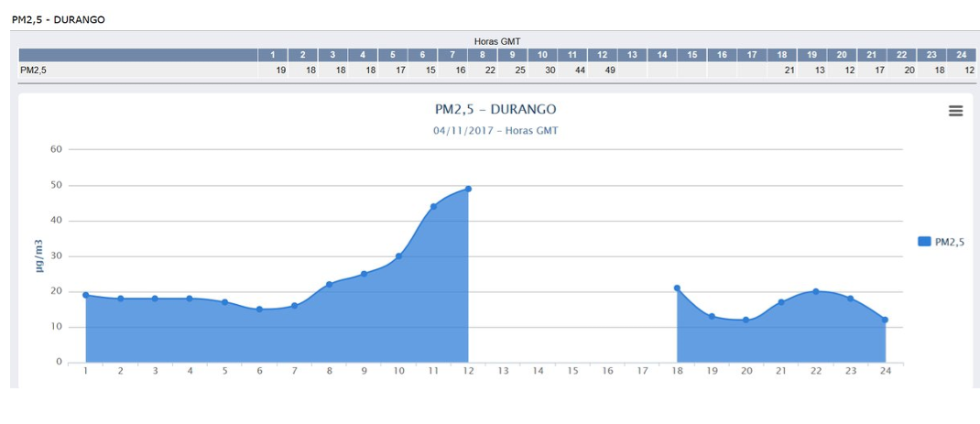Click the data point at hour 6
This screenshot has width=980, height=424.
coord(259,309)
